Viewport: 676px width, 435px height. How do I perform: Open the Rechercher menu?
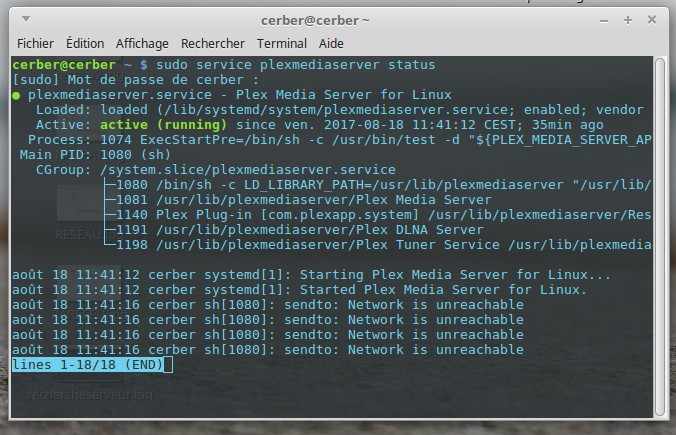[x=213, y=44]
